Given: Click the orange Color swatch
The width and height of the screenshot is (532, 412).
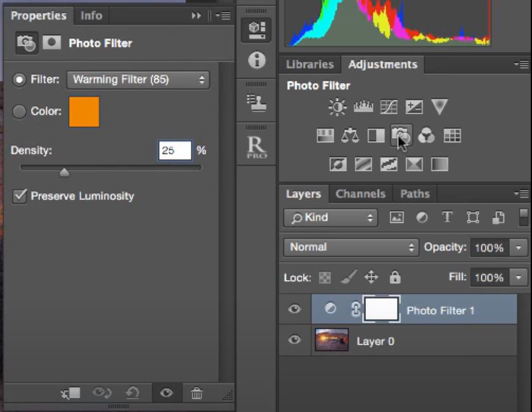Looking at the screenshot, I should coord(84,111).
